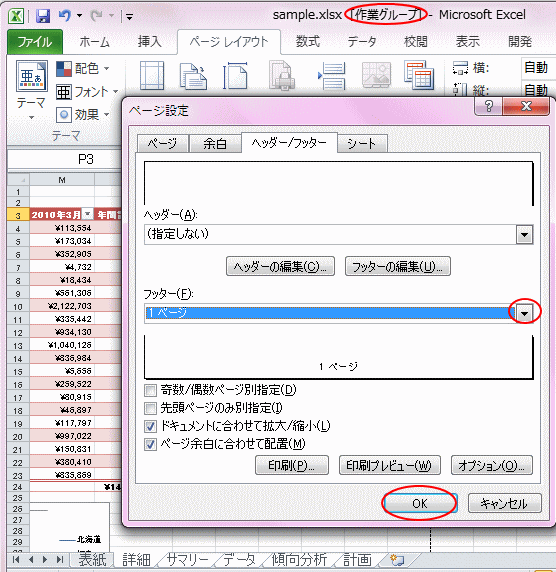Viewport: 556px width, 572px height.
Task: Open the 効果 theme effects dropdown
Action: pos(83,115)
